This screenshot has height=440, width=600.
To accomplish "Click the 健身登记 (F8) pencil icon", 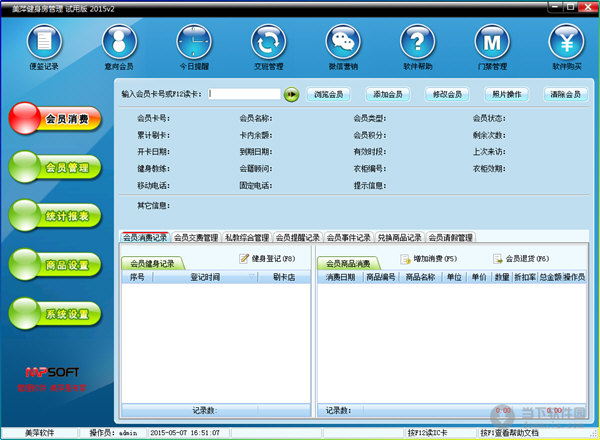I will (244, 259).
